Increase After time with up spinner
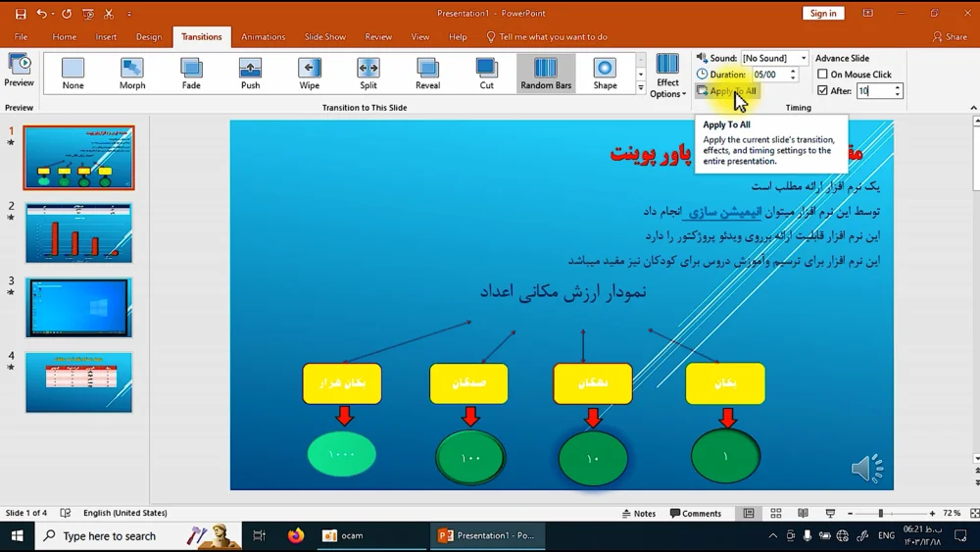Viewport: 980px width, 552px height. pyautogui.click(x=898, y=87)
